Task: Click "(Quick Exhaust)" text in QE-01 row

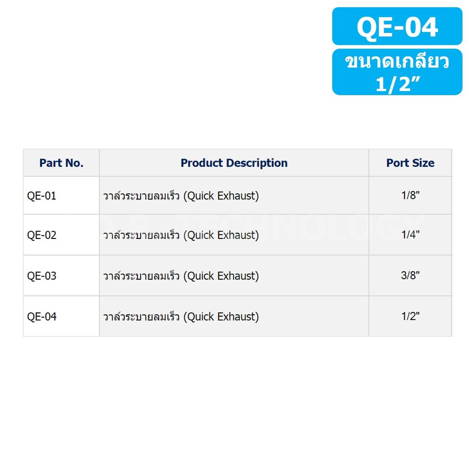Action: [221, 196]
